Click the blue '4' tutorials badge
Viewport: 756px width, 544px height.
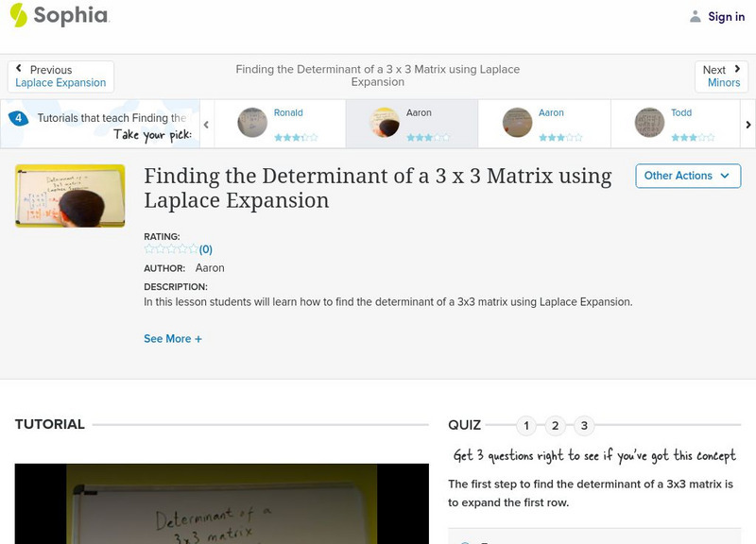point(19,117)
